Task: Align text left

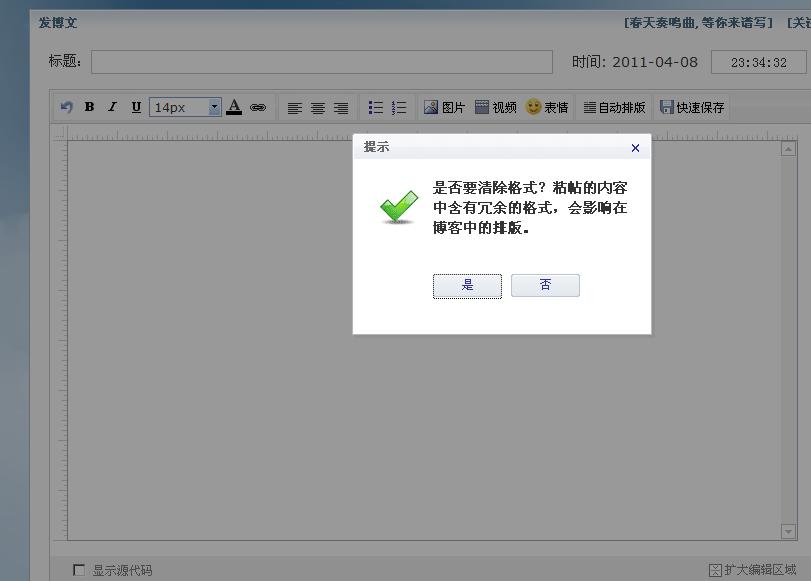Action: click(x=295, y=108)
